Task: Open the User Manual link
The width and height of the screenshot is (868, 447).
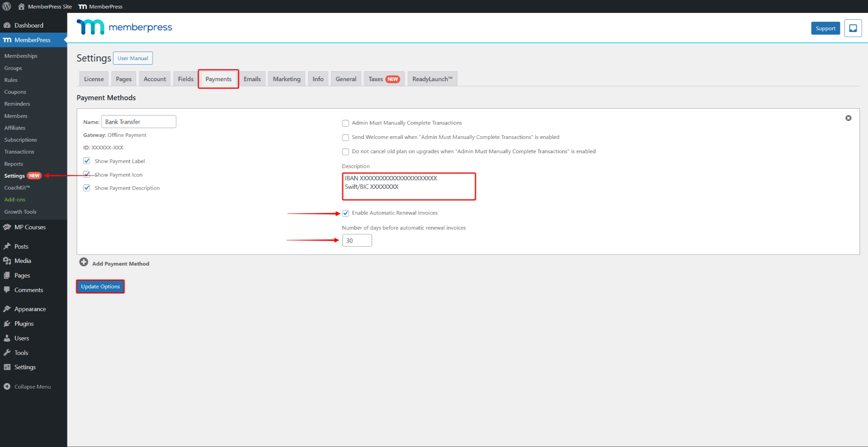Action: [x=132, y=58]
